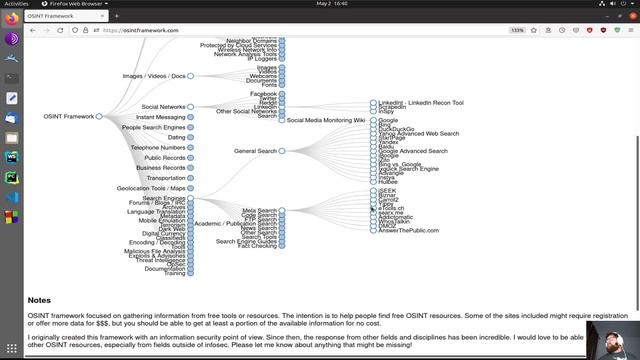Open the clock and calendar in the top bar
The width and height of the screenshot is (640, 360).
point(332,4)
